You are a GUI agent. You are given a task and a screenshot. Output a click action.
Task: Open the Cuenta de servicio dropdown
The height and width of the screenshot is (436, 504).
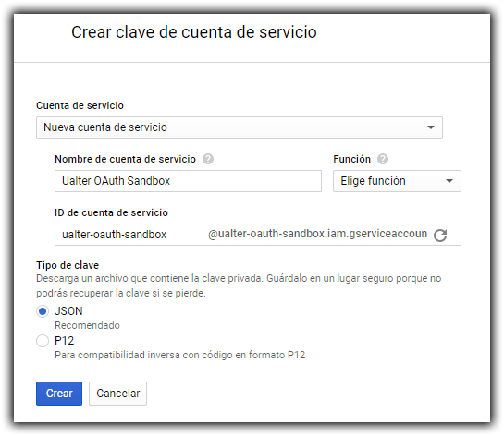(x=240, y=127)
